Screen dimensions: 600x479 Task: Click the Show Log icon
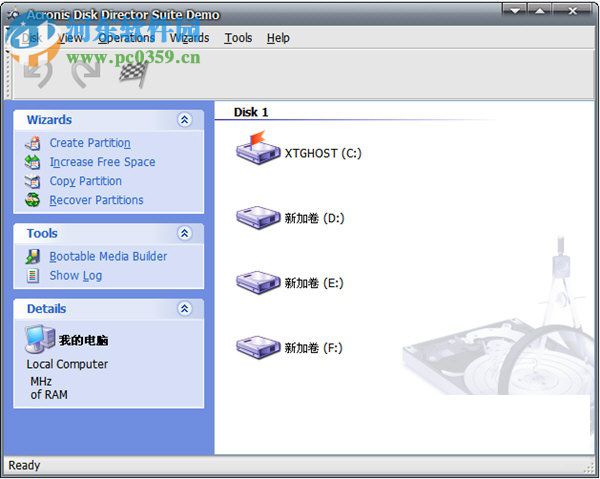[x=33, y=275]
